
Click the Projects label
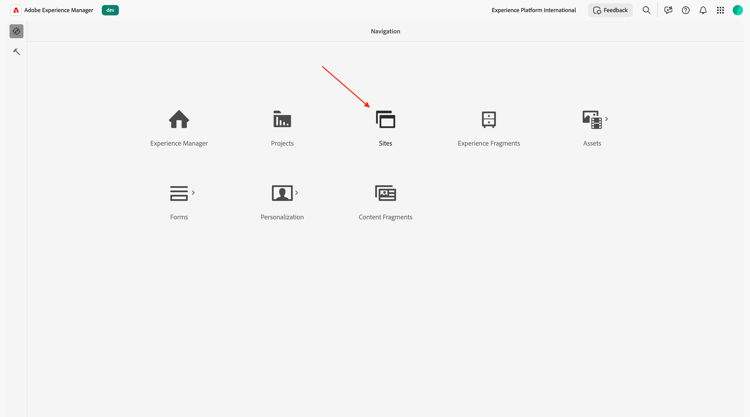[282, 143]
